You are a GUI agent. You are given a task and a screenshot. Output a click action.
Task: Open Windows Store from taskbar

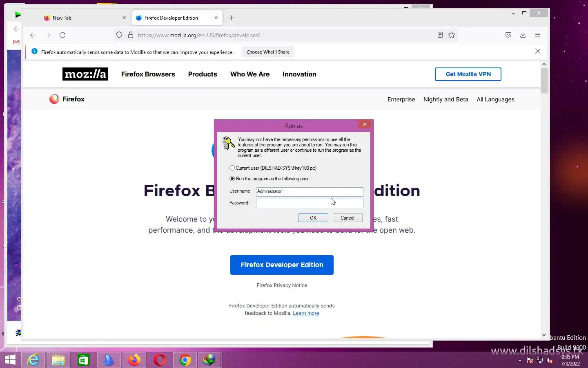(x=84, y=360)
